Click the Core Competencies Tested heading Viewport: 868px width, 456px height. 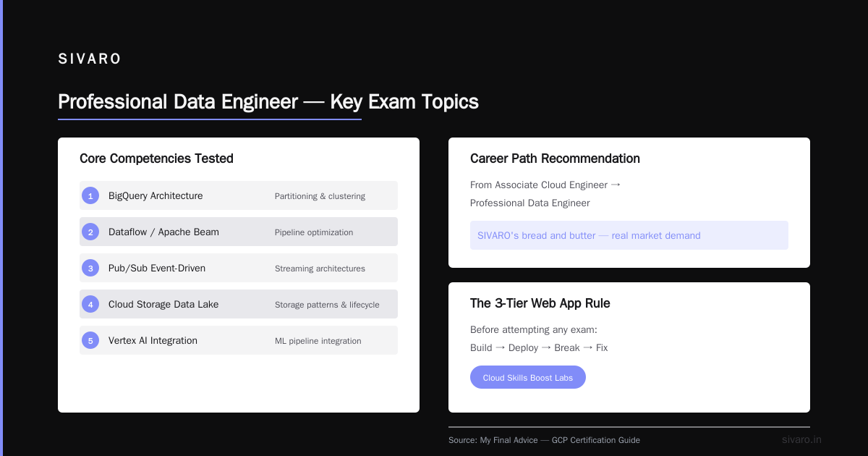coord(156,159)
